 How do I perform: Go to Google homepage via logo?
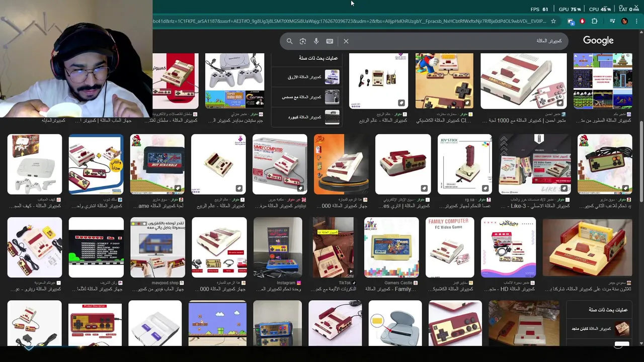[598, 41]
